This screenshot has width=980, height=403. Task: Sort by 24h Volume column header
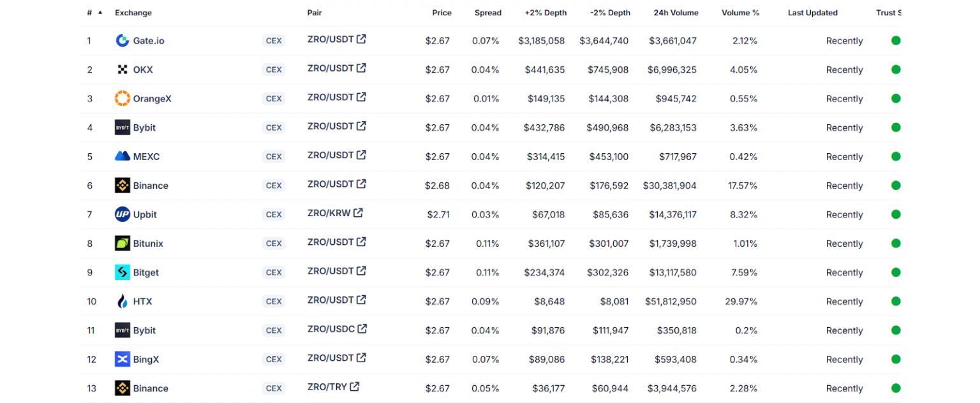676,13
